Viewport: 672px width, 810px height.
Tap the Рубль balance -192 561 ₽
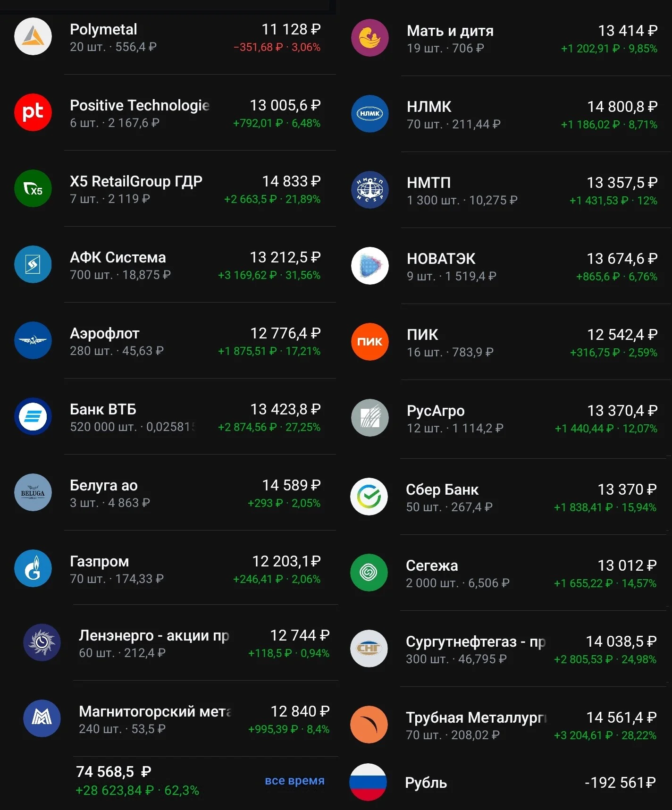coord(620,783)
